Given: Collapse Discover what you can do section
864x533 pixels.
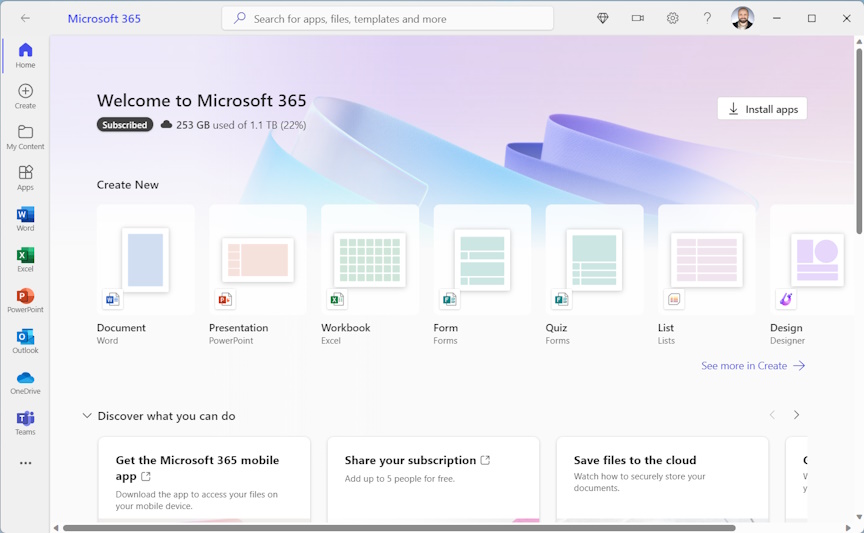Looking at the screenshot, I should point(87,416).
